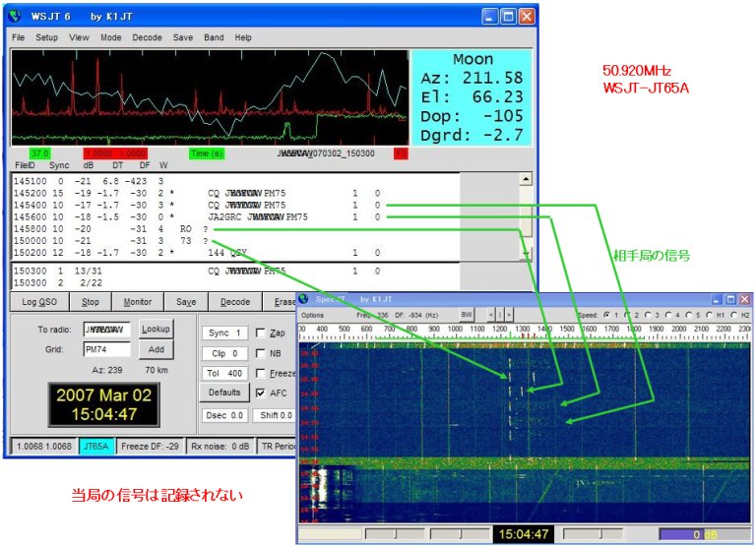Click the Clip 0 value box
Viewport: 756px width, 547px height.
click(224, 353)
